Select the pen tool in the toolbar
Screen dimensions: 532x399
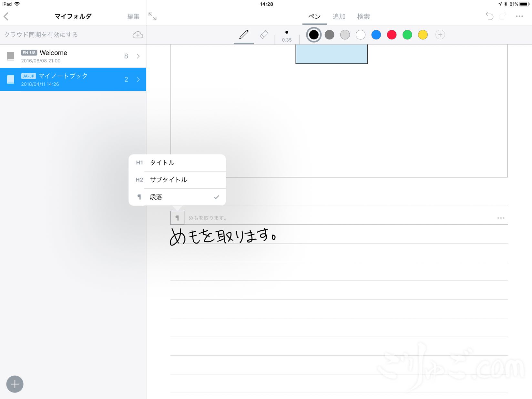(243, 35)
